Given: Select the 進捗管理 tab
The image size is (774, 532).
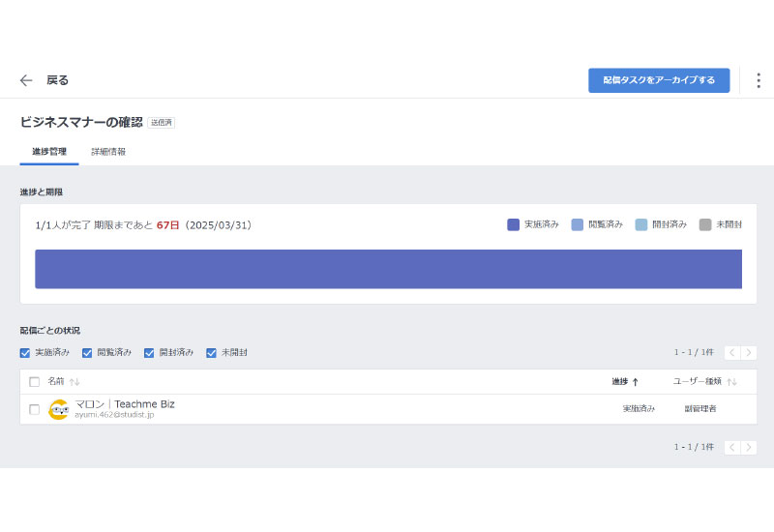Looking at the screenshot, I should (49, 152).
